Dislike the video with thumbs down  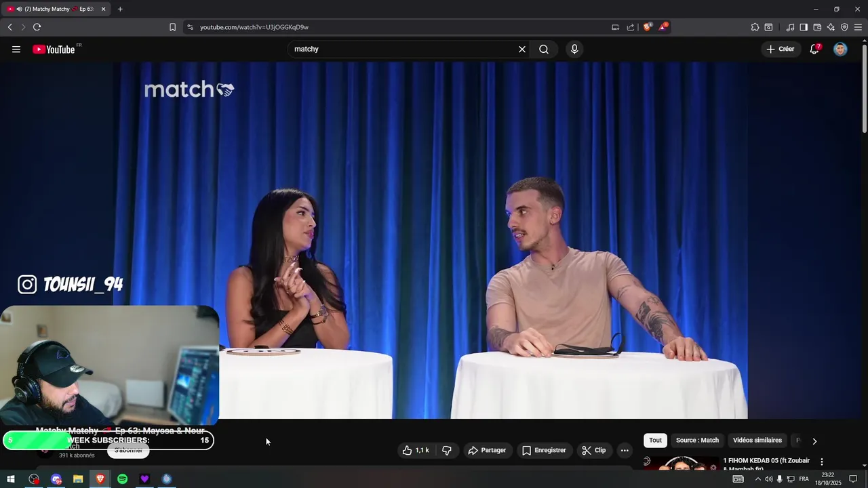click(447, 450)
